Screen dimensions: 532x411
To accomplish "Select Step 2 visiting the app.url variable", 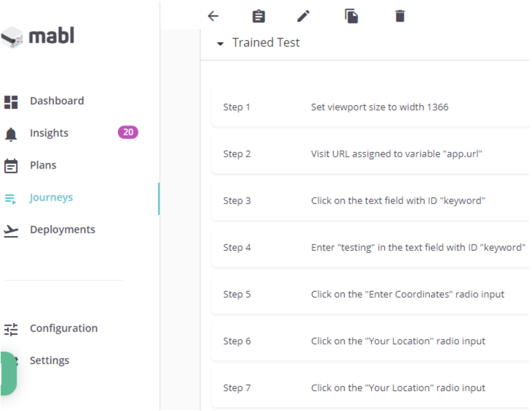I will coord(369,154).
